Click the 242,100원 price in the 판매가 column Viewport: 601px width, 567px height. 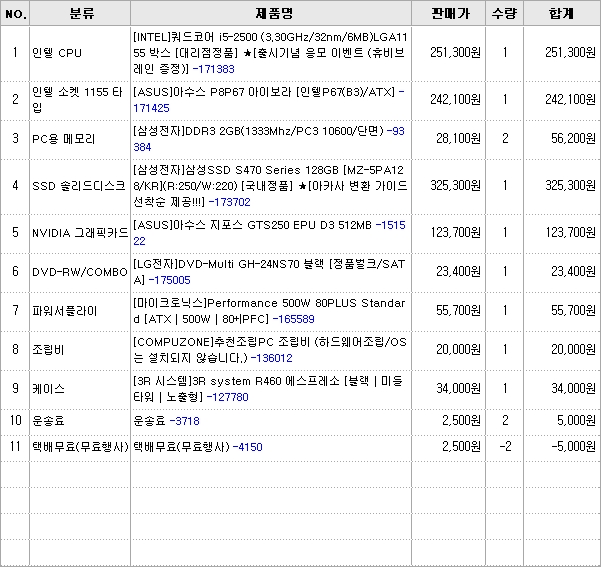[455, 100]
